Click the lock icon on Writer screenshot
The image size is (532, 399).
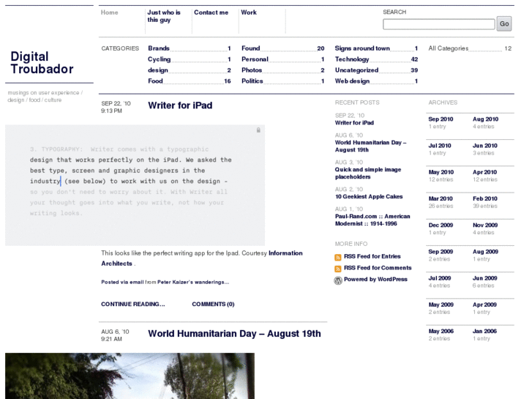click(258, 130)
